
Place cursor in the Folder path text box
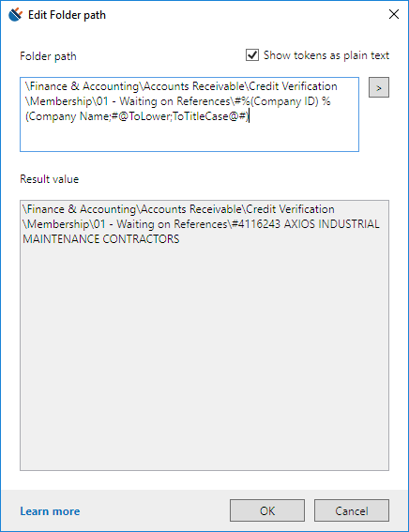189,114
